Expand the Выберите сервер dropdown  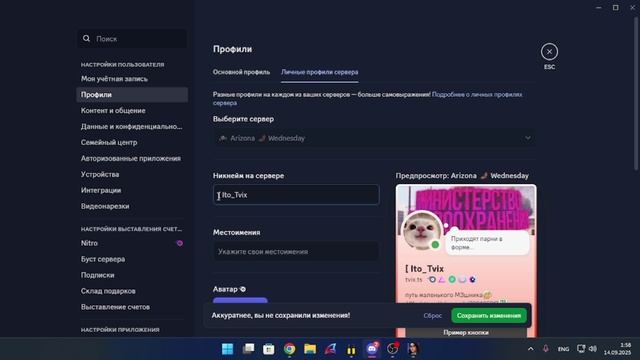point(374,138)
